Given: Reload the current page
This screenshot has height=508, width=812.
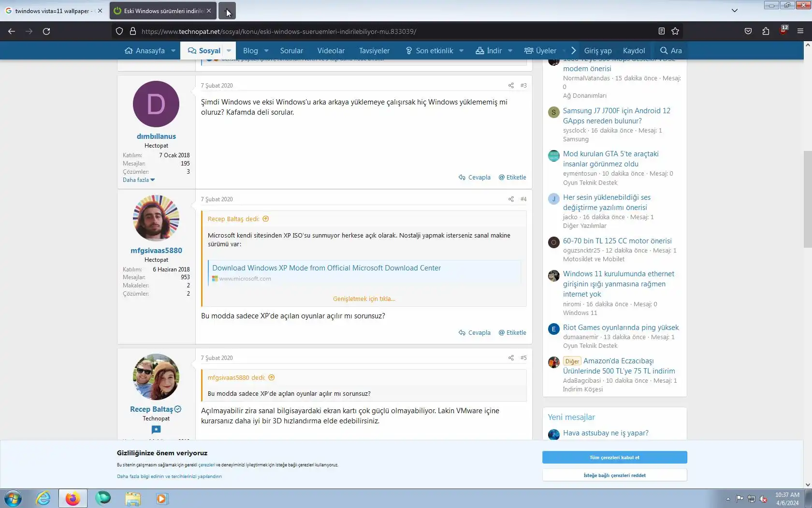Looking at the screenshot, I should click(46, 31).
